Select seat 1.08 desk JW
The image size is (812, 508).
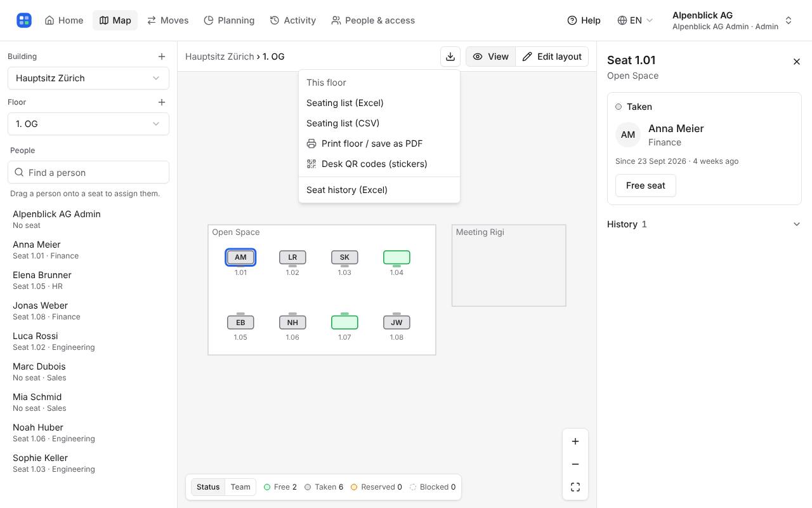click(396, 323)
